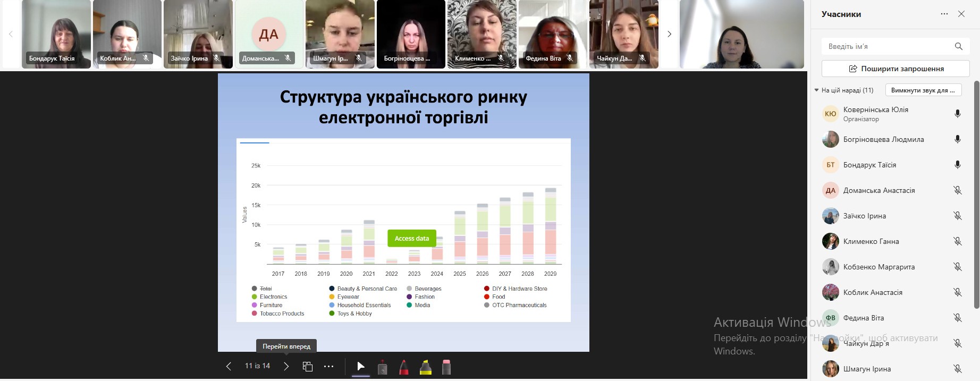Click the Fashion legend color marker
This screenshot has height=381, width=980.
409,297
